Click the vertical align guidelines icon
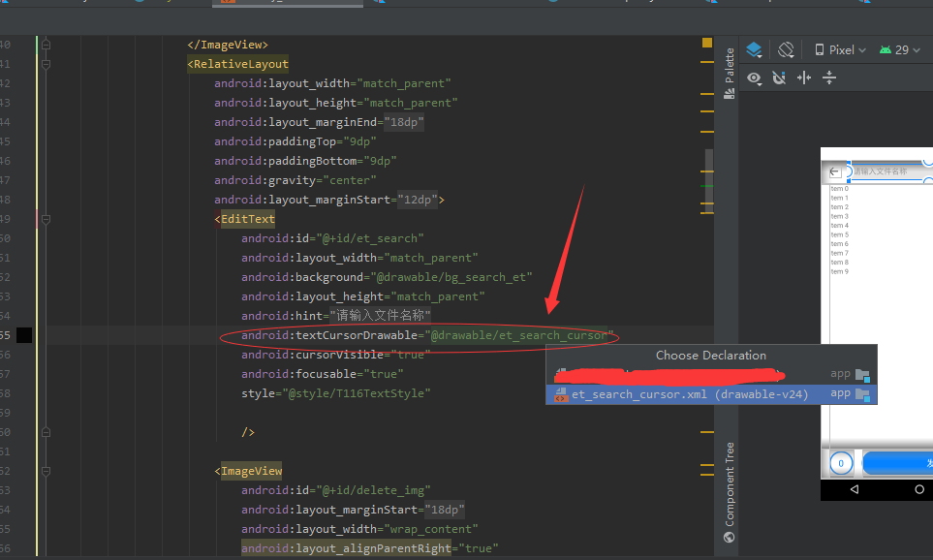933x560 pixels. pyautogui.click(x=829, y=78)
